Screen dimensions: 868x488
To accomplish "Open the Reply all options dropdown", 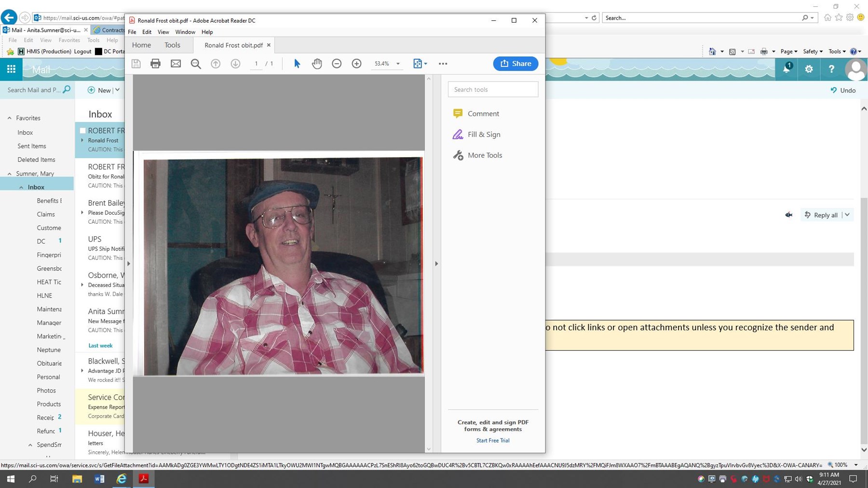I will (847, 215).
